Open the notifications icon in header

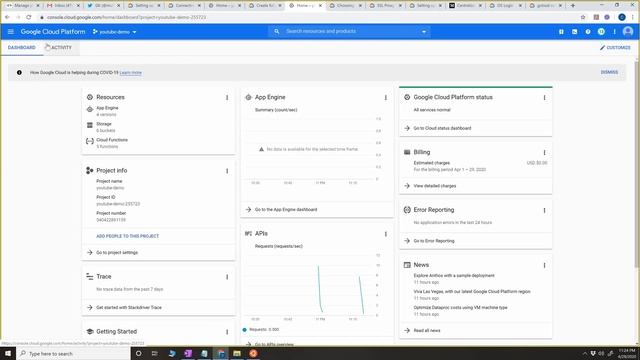pos(601,31)
